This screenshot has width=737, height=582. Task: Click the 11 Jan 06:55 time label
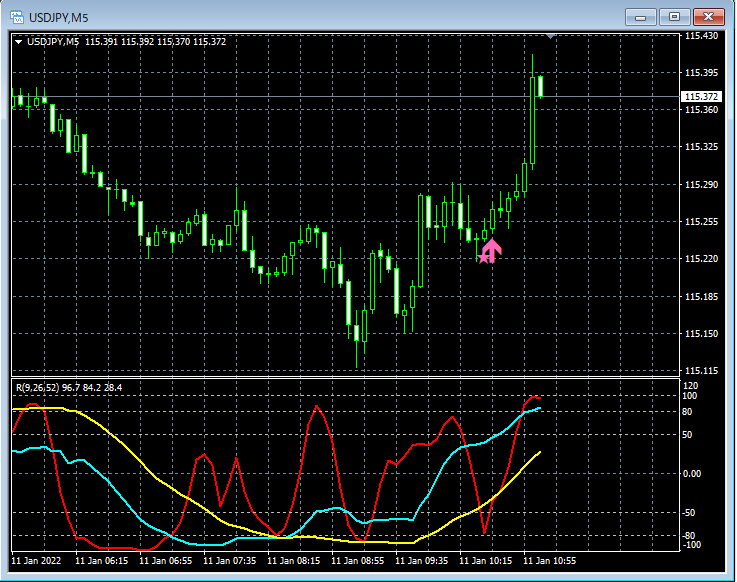pos(165,561)
